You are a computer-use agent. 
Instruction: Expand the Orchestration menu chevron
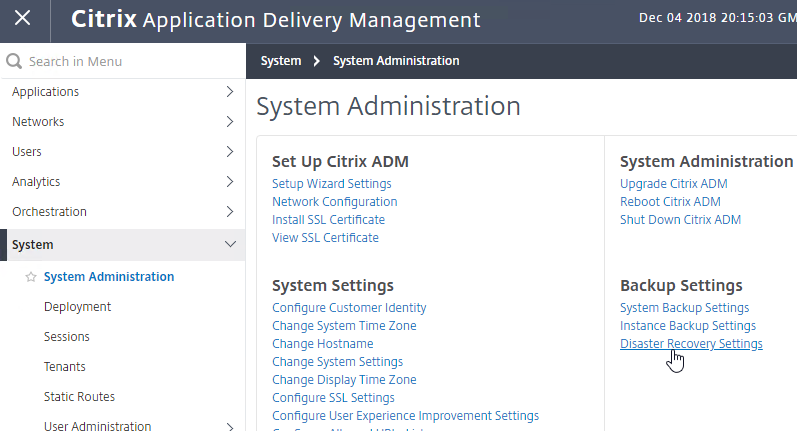pyautogui.click(x=230, y=211)
